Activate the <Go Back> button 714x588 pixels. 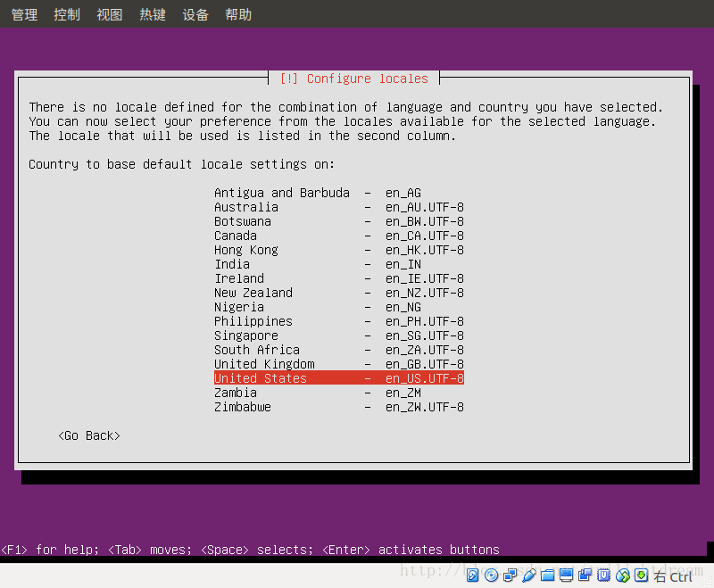tap(89, 436)
